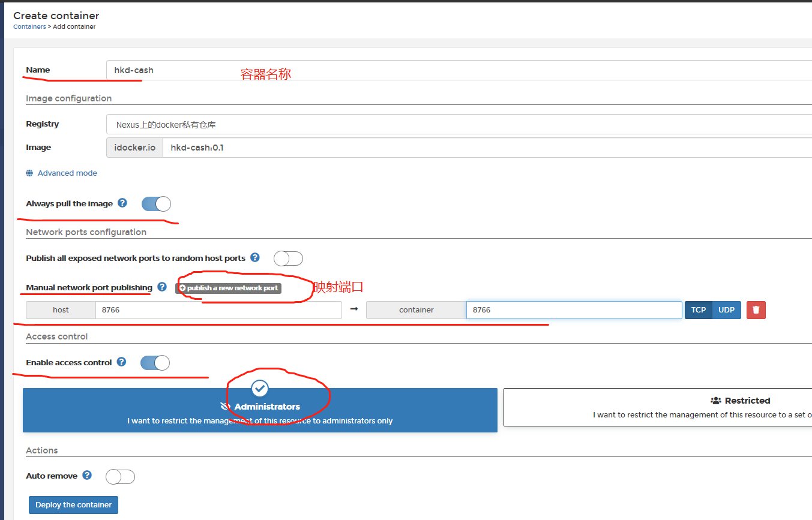Choose the Restricted access control option
This screenshot has width=812, height=520.
[658, 407]
